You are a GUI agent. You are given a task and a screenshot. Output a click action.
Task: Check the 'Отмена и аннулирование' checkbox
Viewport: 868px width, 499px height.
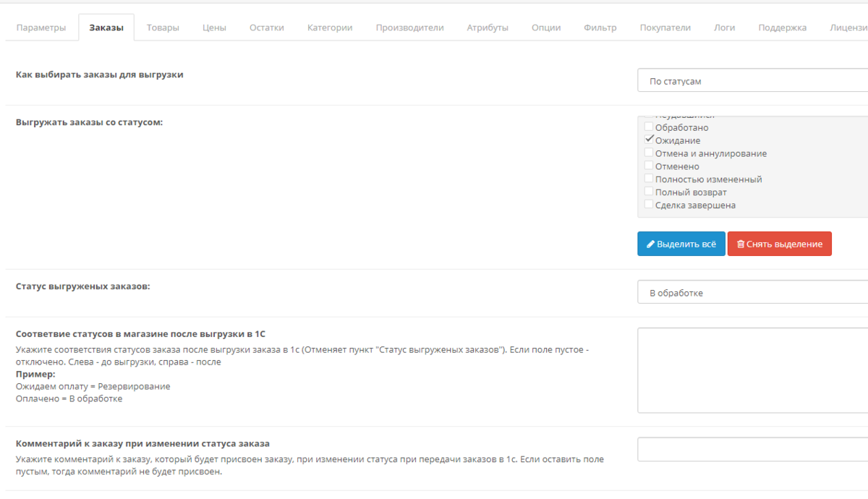click(x=649, y=153)
